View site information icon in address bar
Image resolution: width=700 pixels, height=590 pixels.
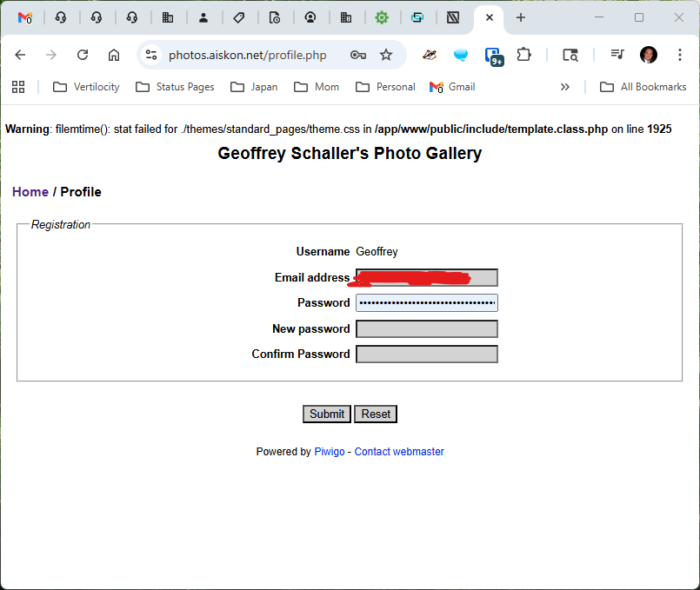point(151,55)
